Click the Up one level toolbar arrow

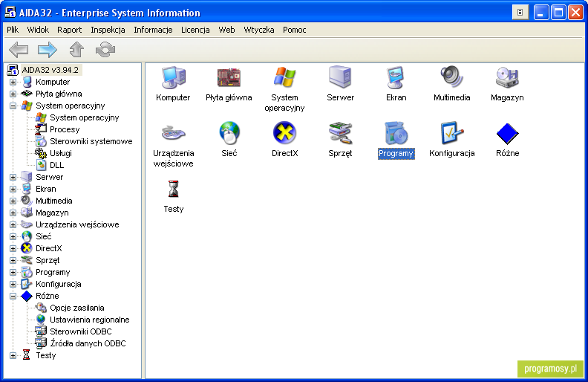click(76, 50)
